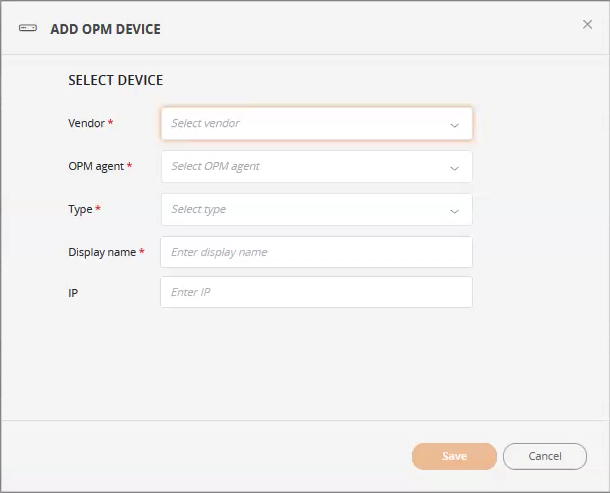This screenshot has height=493, width=610.
Task: Click the Vendor field label
Action: pyautogui.click(x=86, y=123)
